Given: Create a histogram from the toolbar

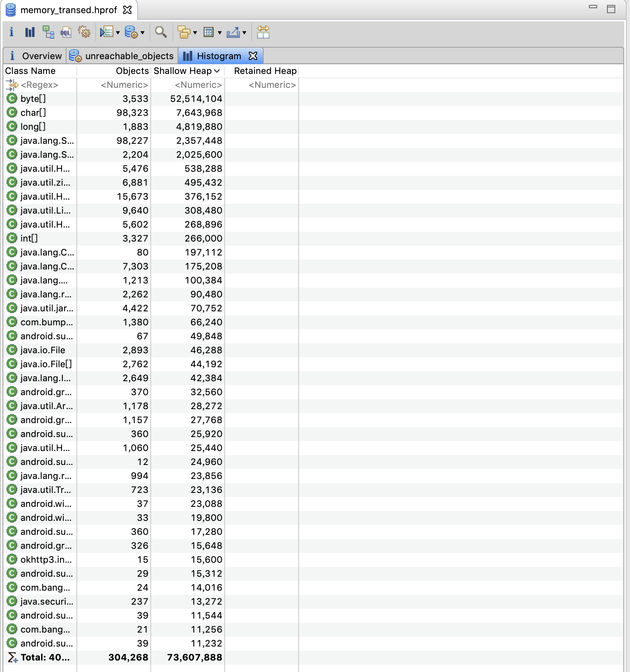Looking at the screenshot, I should 30,32.
